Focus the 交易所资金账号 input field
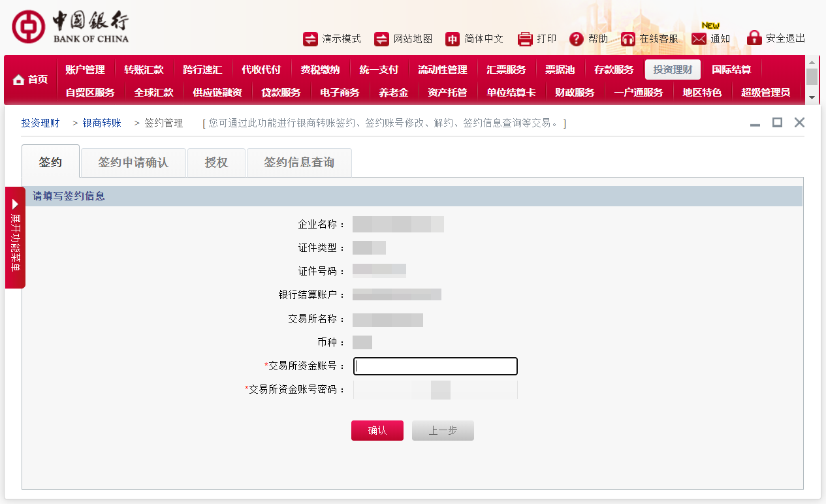This screenshot has width=826, height=504. (x=435, y=366)
